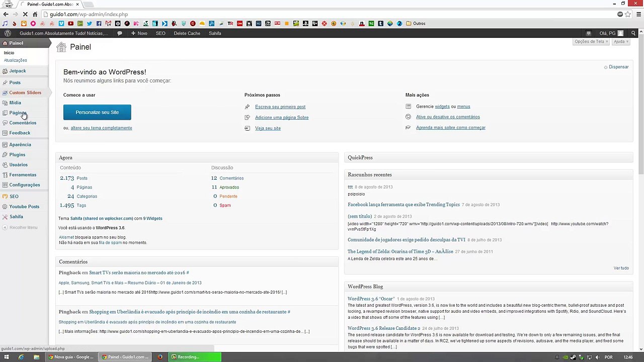The image size is (644, 362).
Task: Click 'Escreva seu primeiro post' link
Action: [280, 107]
